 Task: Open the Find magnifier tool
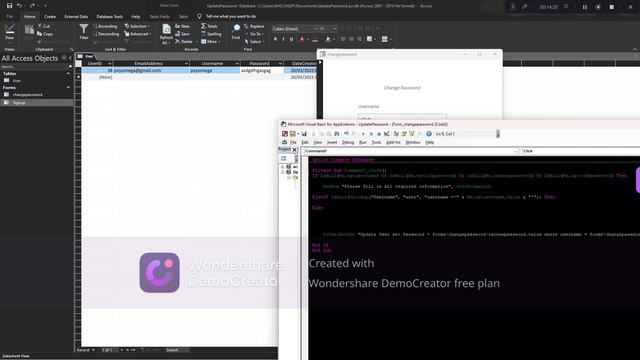coord(236,32)
